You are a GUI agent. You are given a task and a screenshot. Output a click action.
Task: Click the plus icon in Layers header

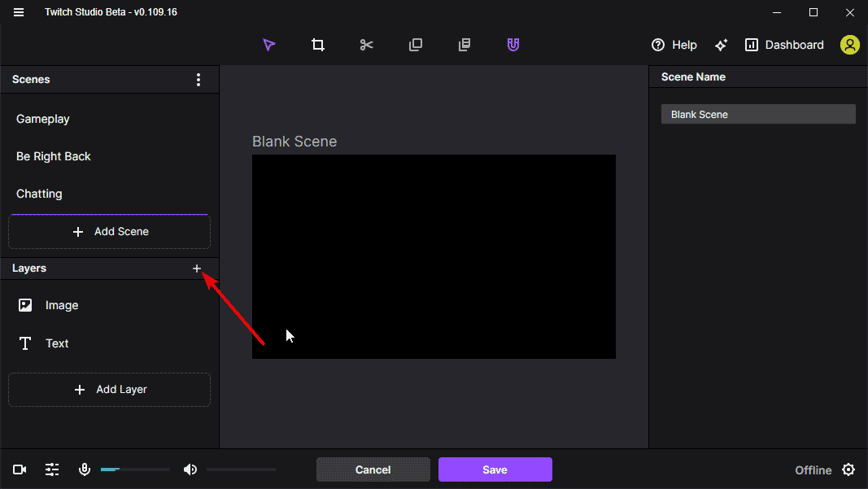pyautogui.click(x=197, y=269)
